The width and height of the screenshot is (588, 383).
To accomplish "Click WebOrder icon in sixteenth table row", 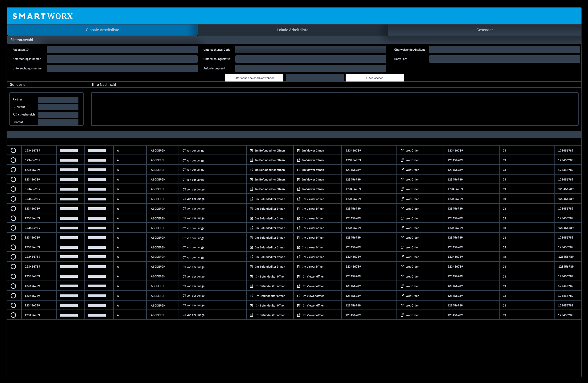I will [402, 296].
